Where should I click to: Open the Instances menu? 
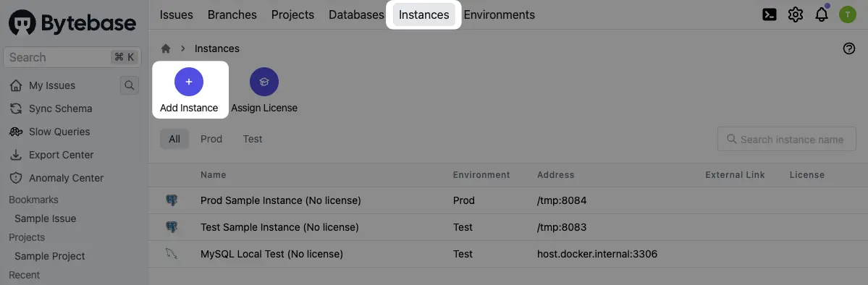pyautogui.click(x=424, y=15)
